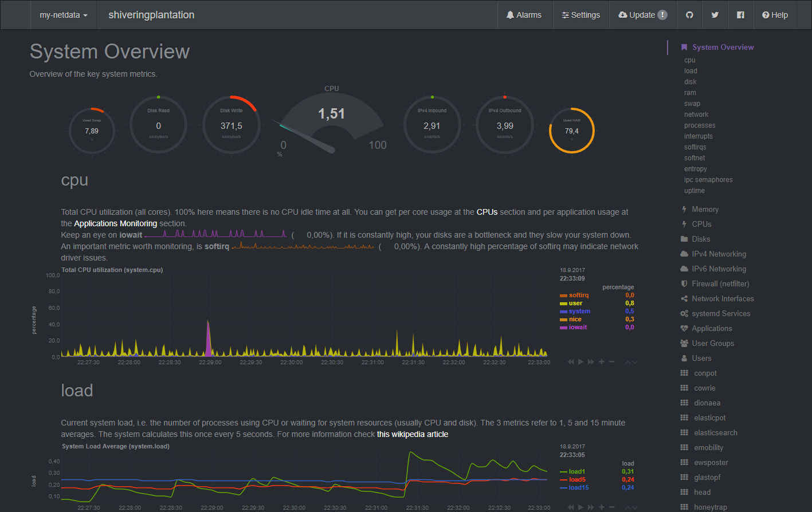This screenshot has height=512, width=812.
Task: Zoom in CPU chart with plus icon
Action: click(x=602, y=362)
